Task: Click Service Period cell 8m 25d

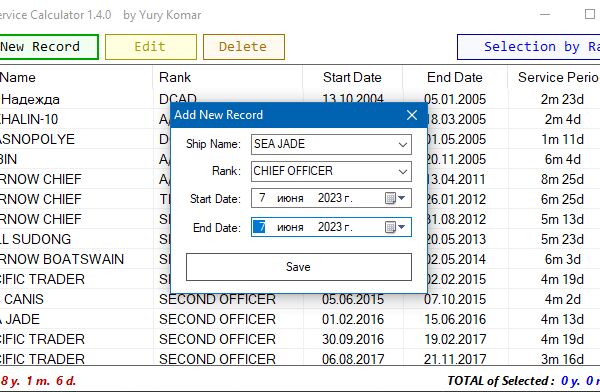Action: [562, 180]
